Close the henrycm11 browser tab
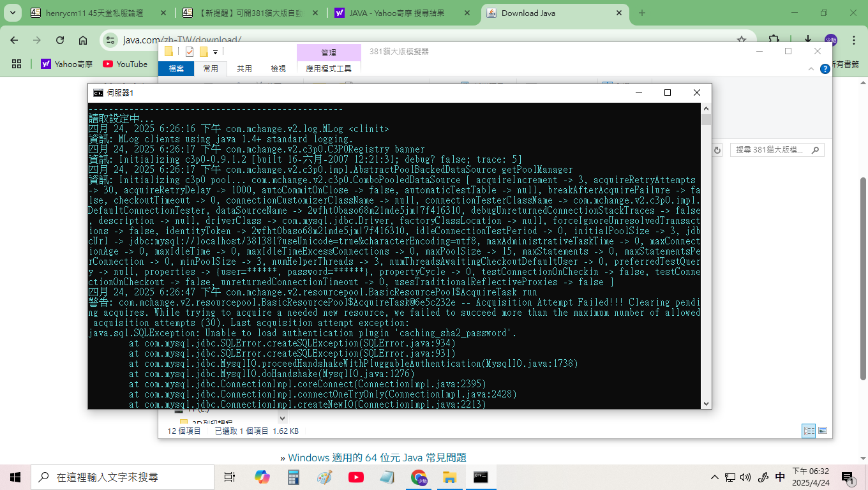This screenshot has width=868, height=490. coord(163,13)
